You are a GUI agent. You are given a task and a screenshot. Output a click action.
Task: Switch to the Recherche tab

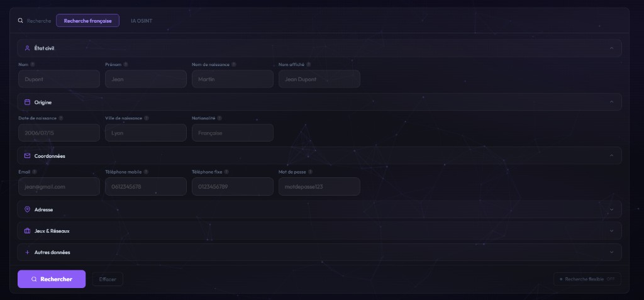[x=39, y=21]
